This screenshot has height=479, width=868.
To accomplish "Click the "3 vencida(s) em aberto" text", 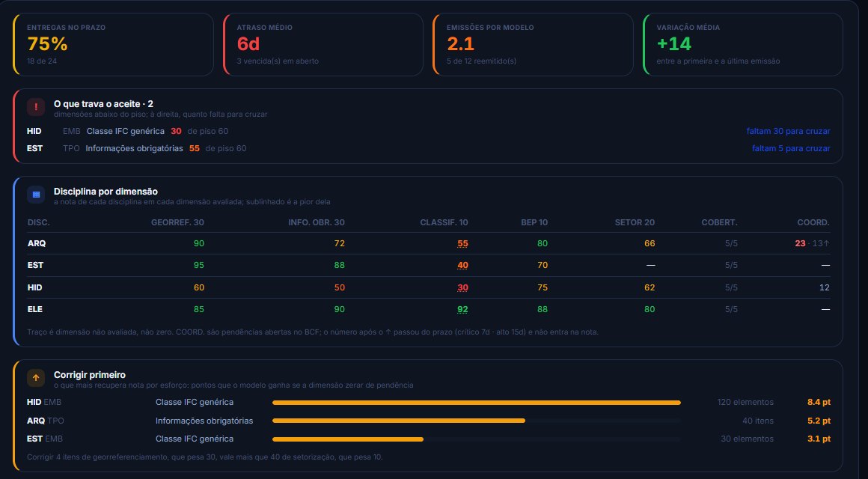I will click(278, 61).
